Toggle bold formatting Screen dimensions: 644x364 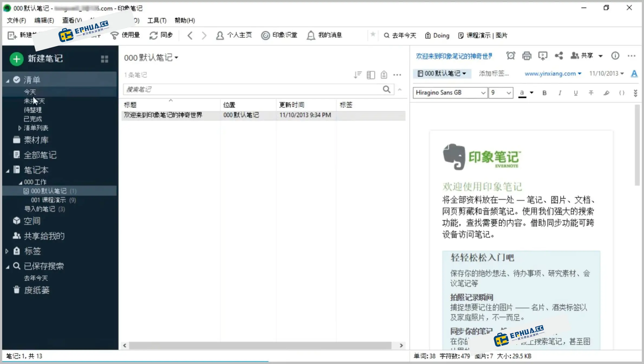coord(544,93)
